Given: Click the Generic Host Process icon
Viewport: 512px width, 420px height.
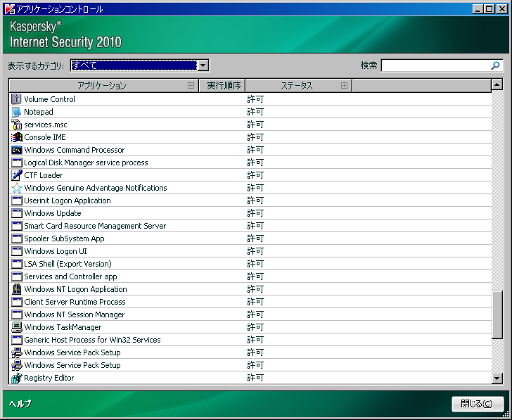Looking at the screenshot, I should click(x=16, y=340).
